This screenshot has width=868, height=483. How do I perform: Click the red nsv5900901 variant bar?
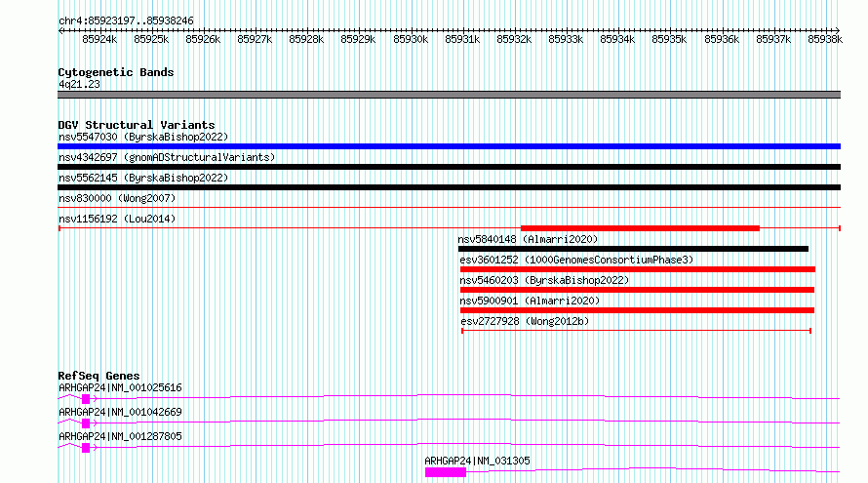(x=637, y=310)
